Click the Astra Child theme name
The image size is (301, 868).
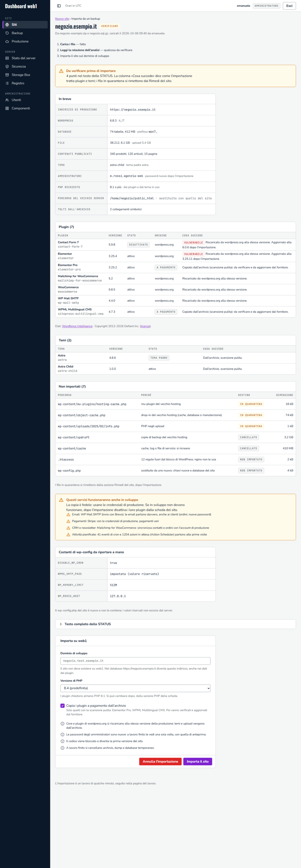[x=65, y=367]
